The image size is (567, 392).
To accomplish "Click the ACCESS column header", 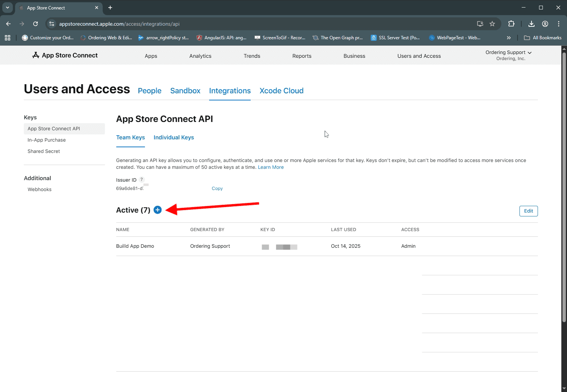I will (x=410, y=230).
